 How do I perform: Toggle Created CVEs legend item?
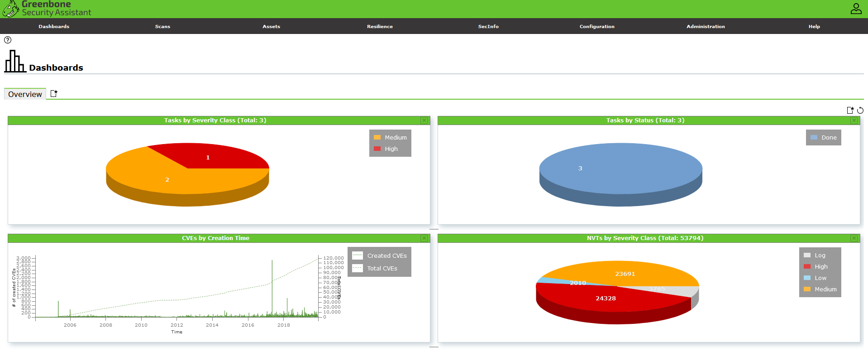(380, 256)
